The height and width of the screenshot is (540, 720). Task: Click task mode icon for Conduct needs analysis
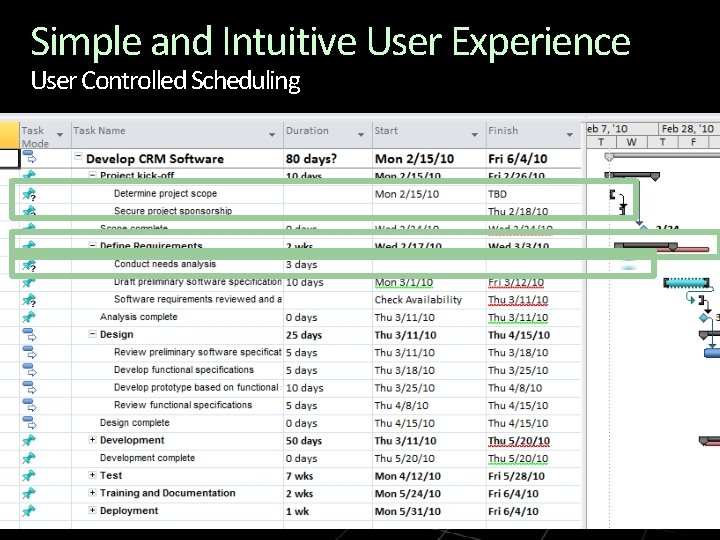29,264
